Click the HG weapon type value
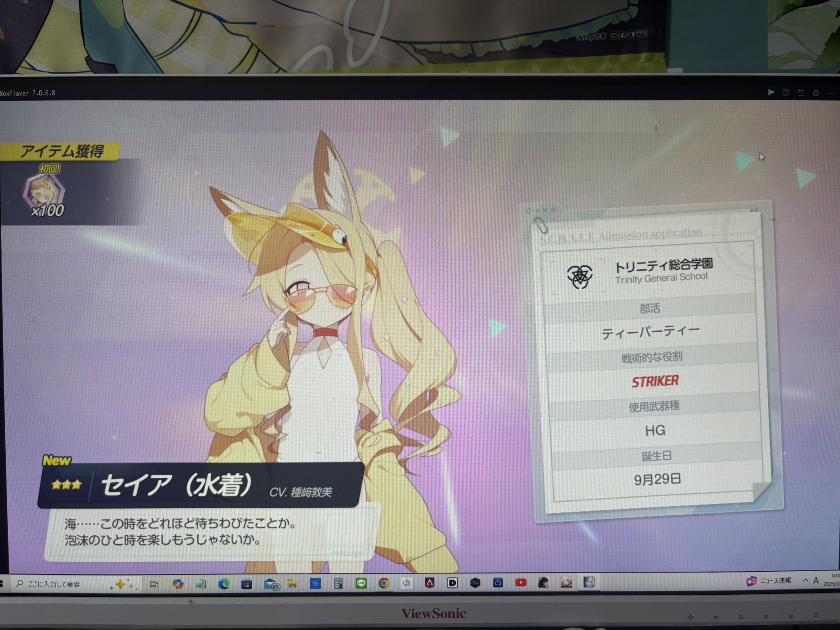Viewport: 840px width, 630px height. [655, 431]
